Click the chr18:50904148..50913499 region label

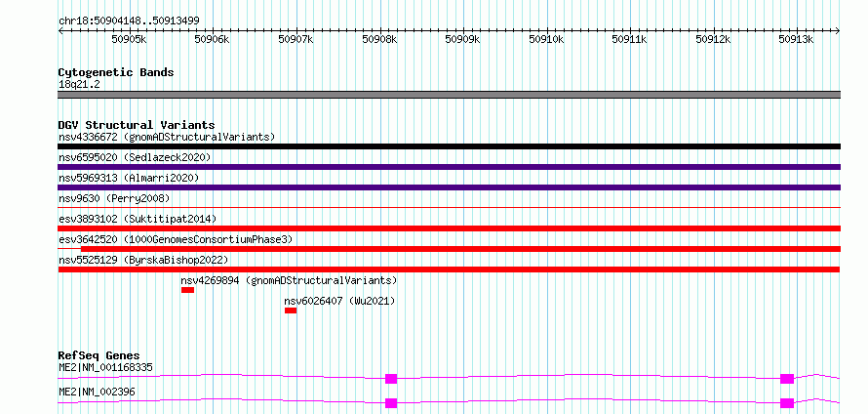click(129, 21)
